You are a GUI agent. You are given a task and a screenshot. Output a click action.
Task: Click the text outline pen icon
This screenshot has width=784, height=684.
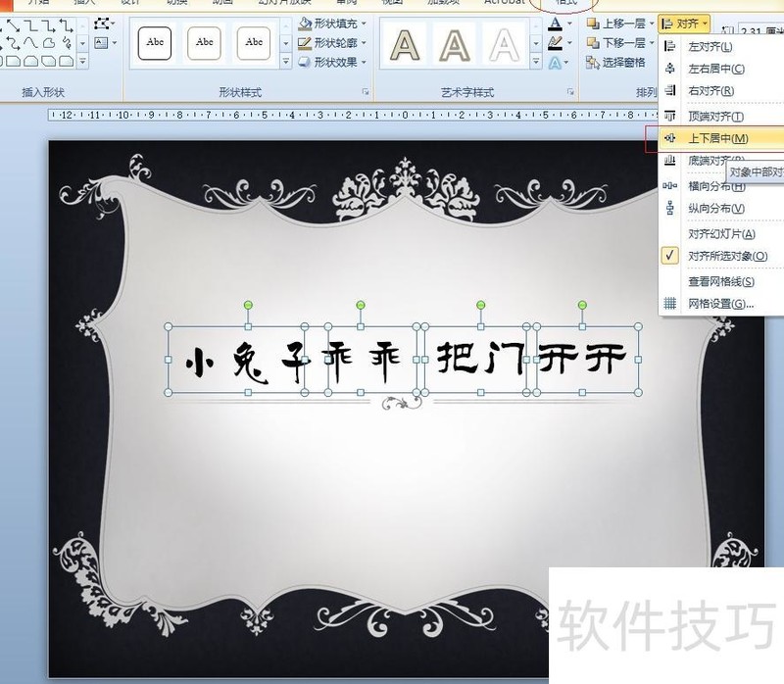555,43
